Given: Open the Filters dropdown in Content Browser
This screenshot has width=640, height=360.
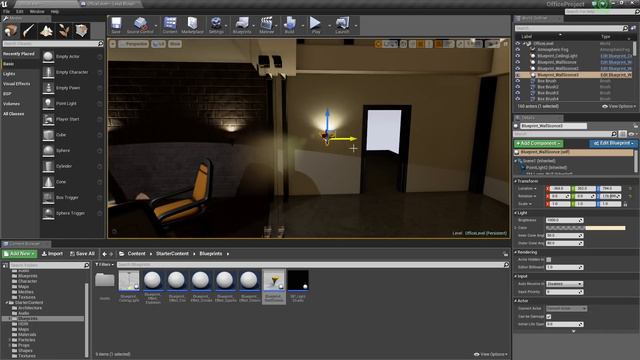Looking at the screenshot, I should click(104, 264).
